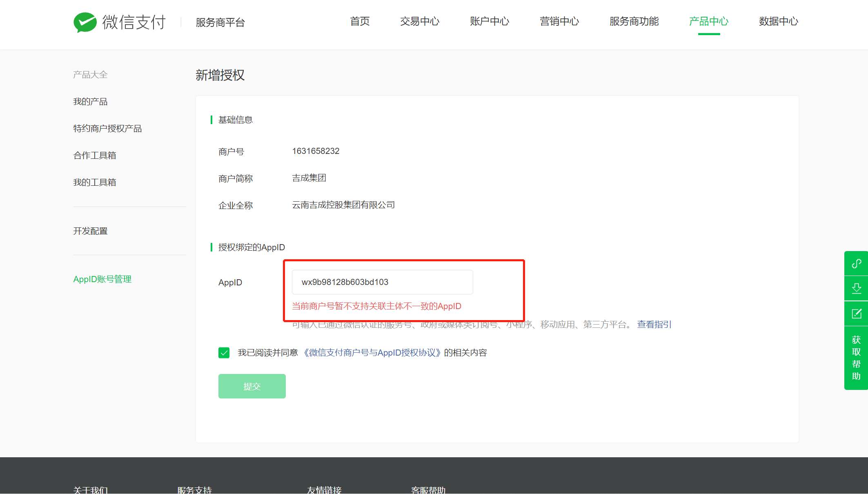Open the 查看指引 guide link

point(654,325)
